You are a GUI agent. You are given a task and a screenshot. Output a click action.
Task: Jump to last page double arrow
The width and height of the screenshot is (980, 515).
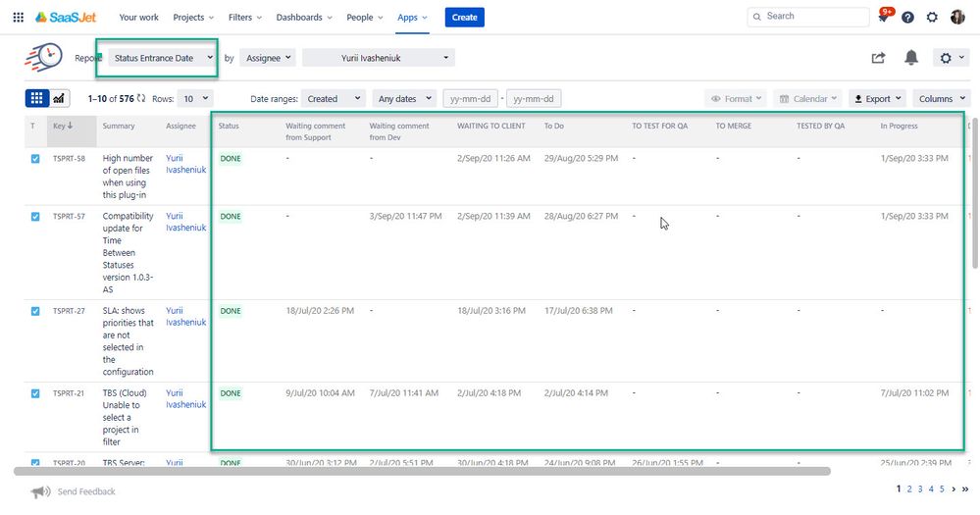(x=965, y=489)
